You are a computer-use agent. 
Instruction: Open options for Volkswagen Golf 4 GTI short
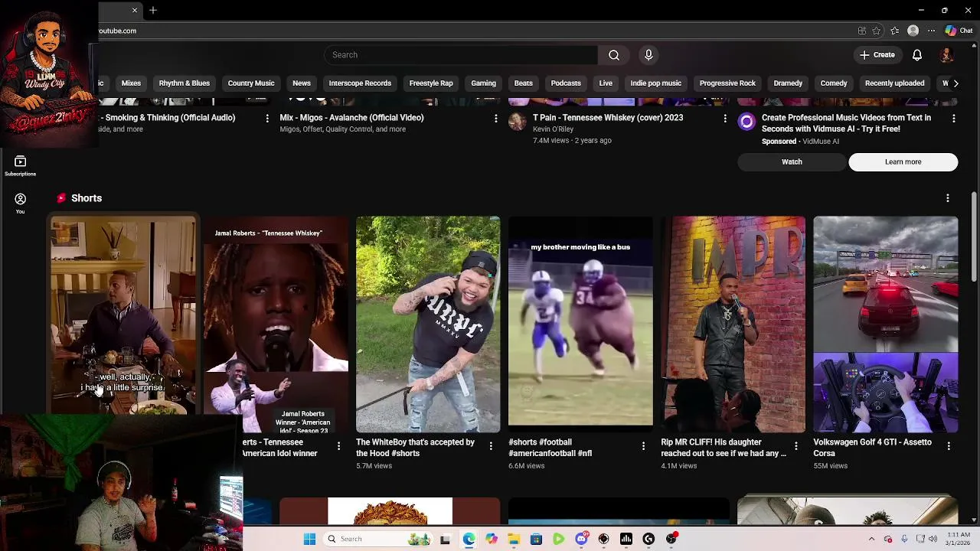click(949, 445)
